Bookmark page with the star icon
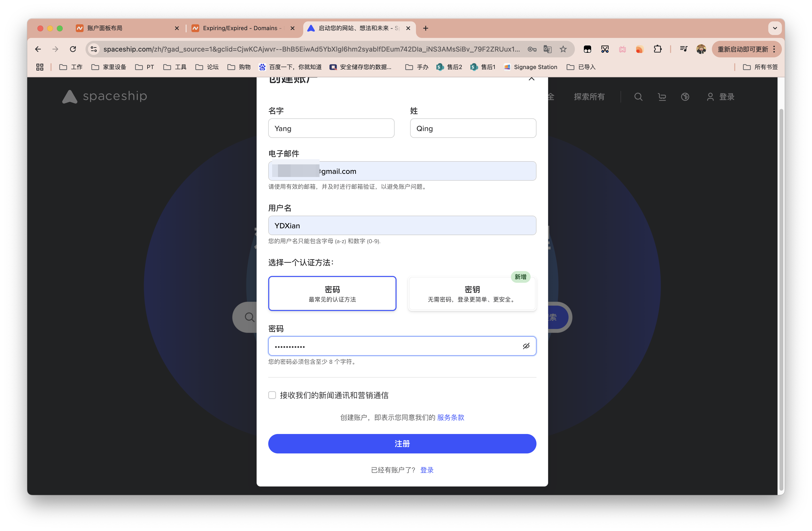This screenshot has height=531, width=812. coord(563,49)
